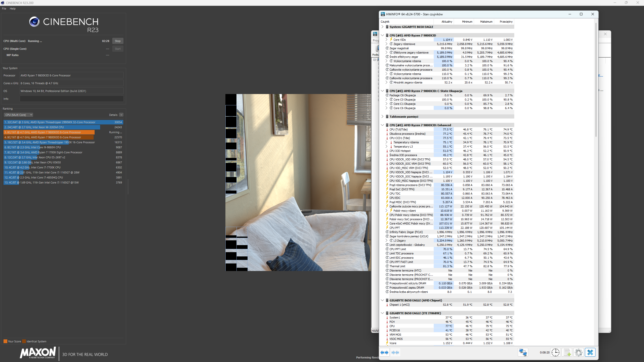The height and width of the screenshot is (362, 644).
Task: Open the Details dropdown arrow in Ranking
Action: point(121,115)
